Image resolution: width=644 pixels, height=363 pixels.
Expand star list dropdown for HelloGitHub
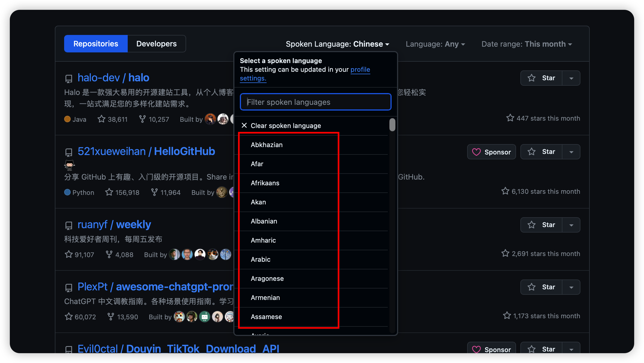pyautogui.click(x=571, y=152)
